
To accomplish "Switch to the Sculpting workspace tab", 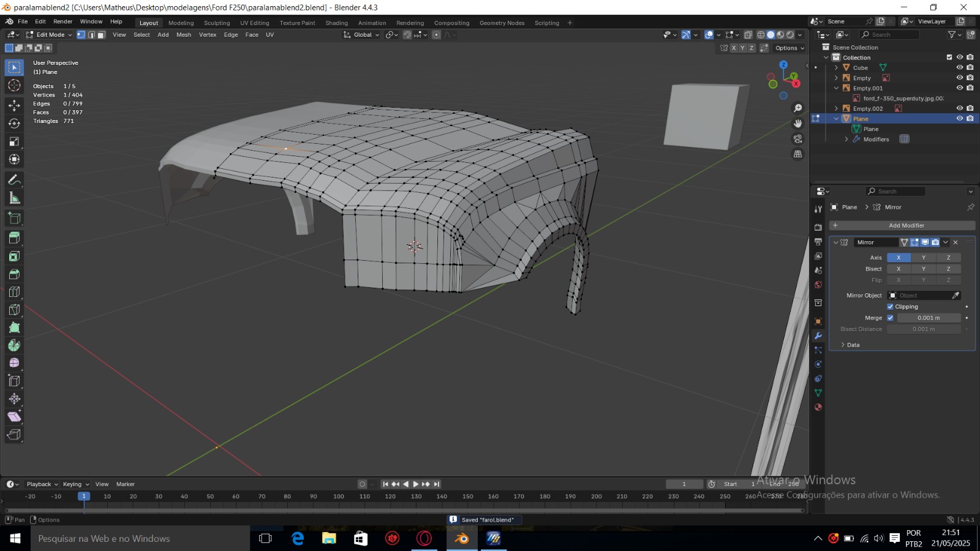I will [x=217, y=23].
